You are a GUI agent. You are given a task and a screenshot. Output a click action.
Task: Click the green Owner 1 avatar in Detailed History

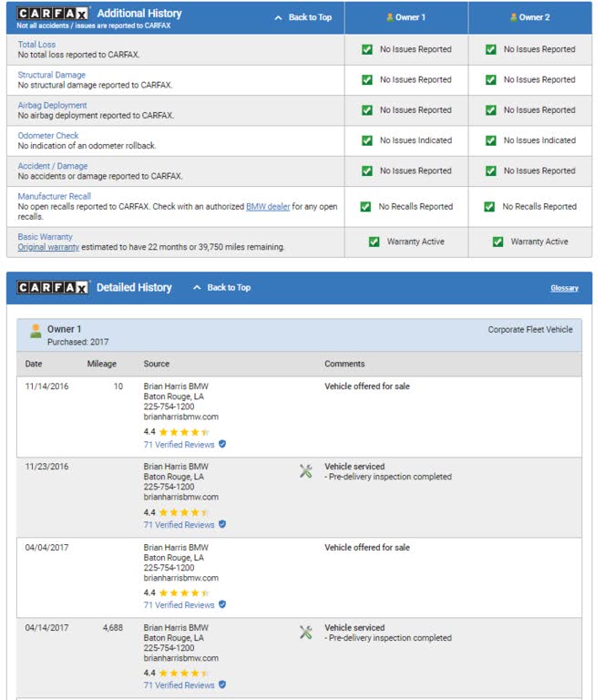[x=36, y=330]
